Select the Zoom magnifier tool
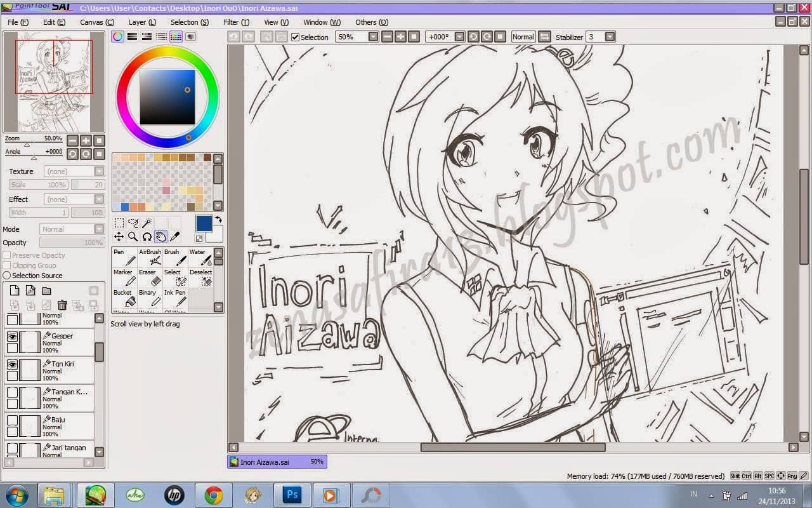This screenshot has width=812, height=508. click(133, 236)
